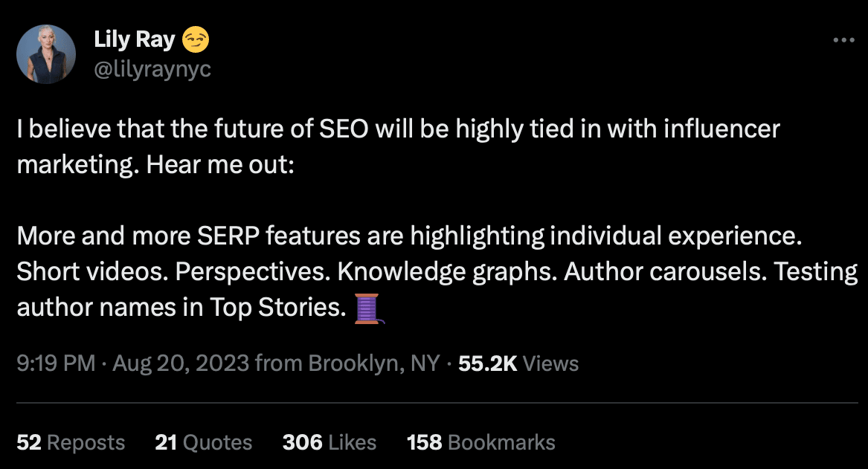
Task: View the 55.2K Views analytics
Action: tap(518, 363)
